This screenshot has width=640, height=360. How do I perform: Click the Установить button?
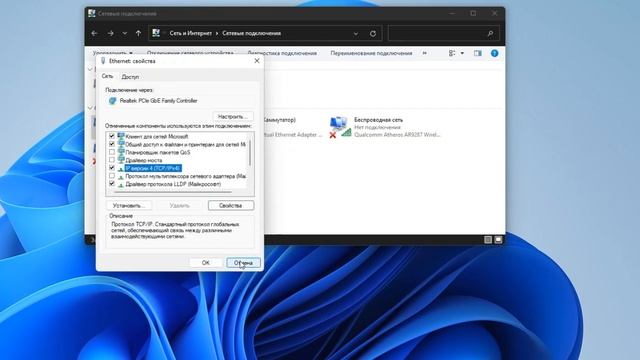coord(129,205)
